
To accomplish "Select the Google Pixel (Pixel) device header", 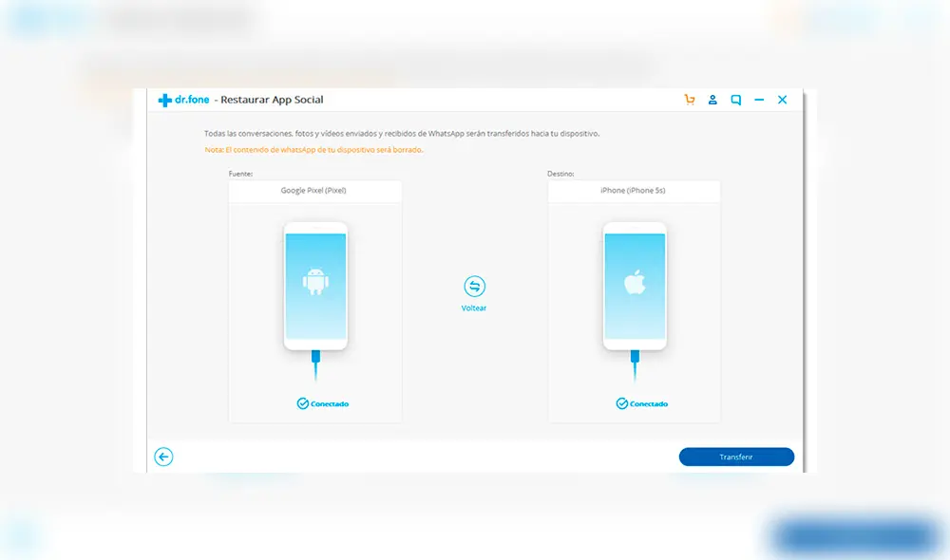I will (313, 191).
